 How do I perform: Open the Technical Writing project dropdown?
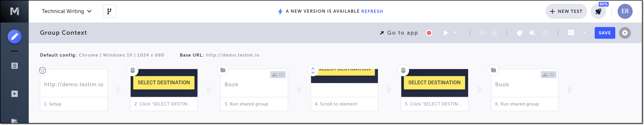click(x=67, y=11)
